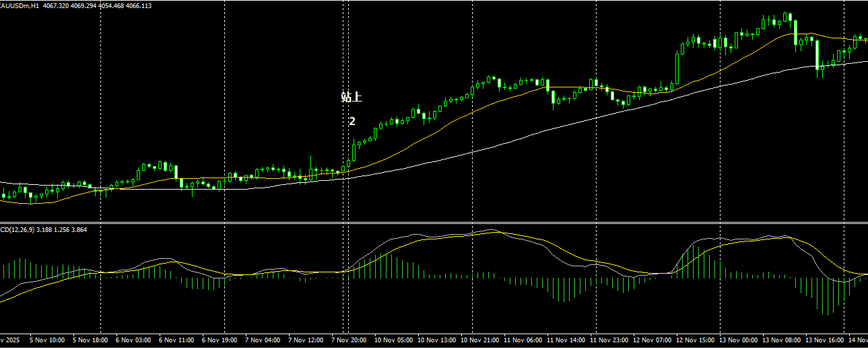
Task: Grab the divider between chart and MACD panel
Action: point(434,223)
